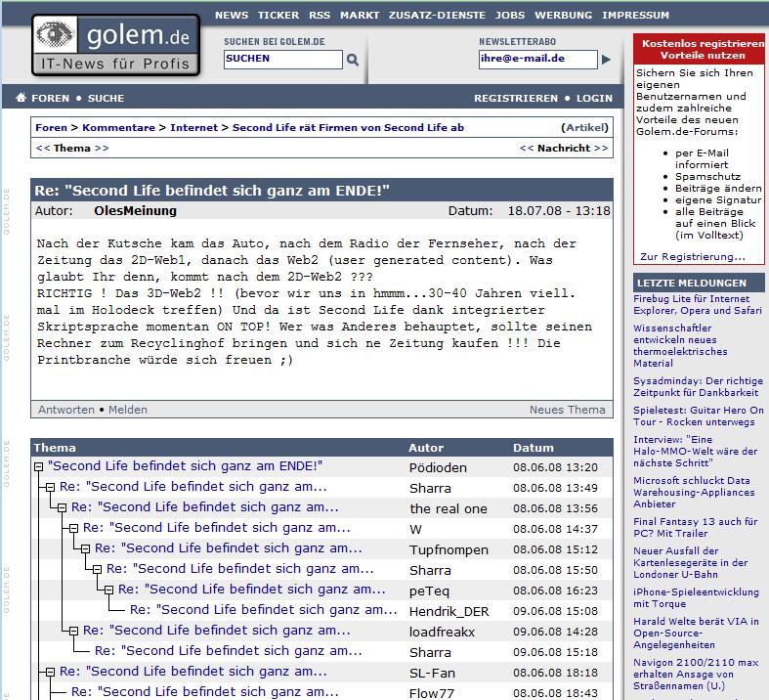Click the SUCHEN search input field

tap(283, 60)
